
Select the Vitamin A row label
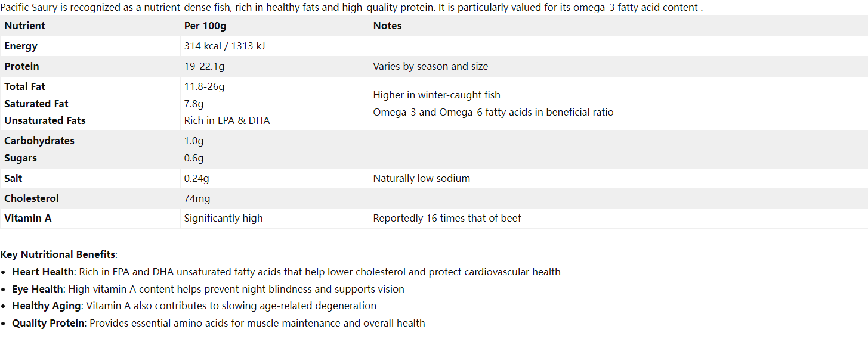[x=28, y=218]
